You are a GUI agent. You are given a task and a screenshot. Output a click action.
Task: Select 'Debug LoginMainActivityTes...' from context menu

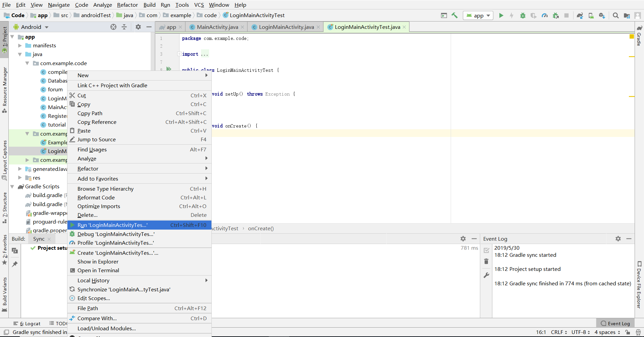(116, 234)
